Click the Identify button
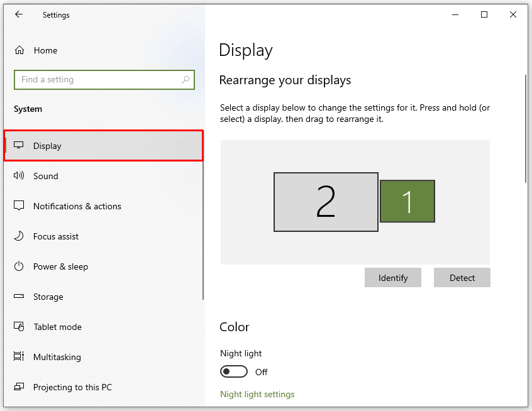Screen dimensions: 532x411 (x=393, y=277)
